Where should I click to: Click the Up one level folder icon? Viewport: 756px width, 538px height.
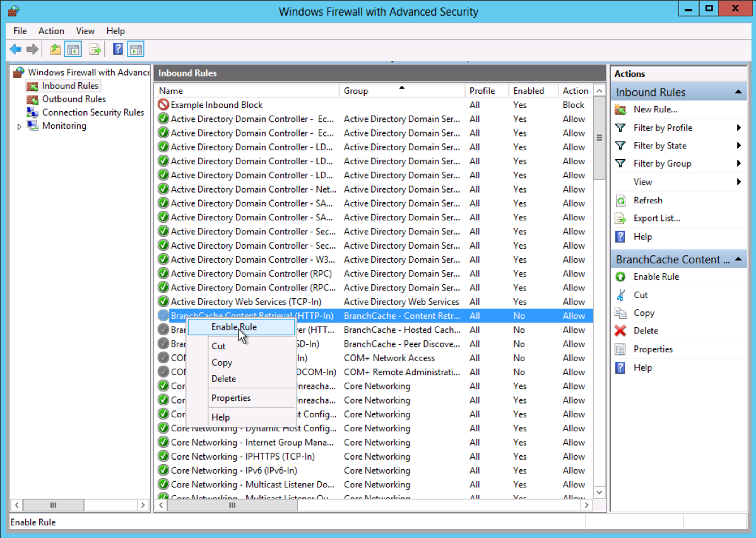(x=56, y=49)
